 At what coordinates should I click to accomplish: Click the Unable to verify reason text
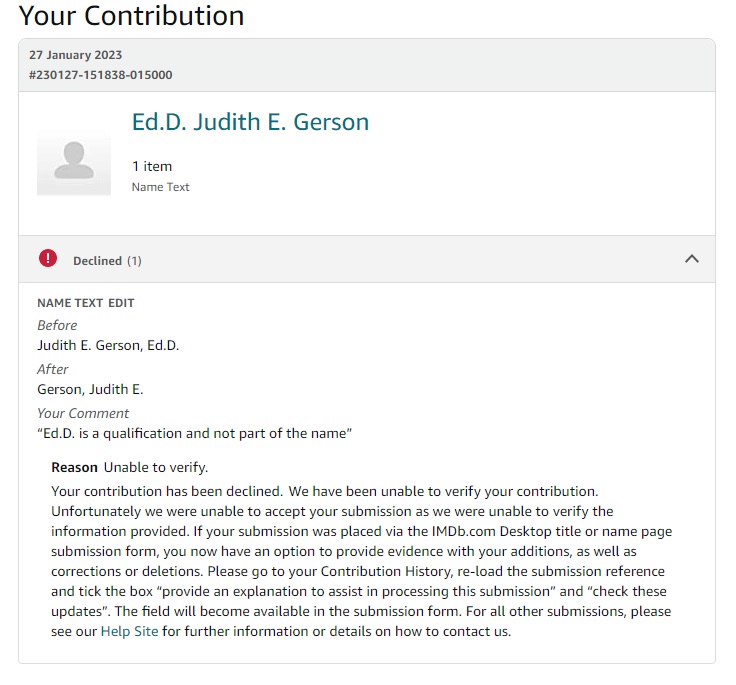(156, 467)
